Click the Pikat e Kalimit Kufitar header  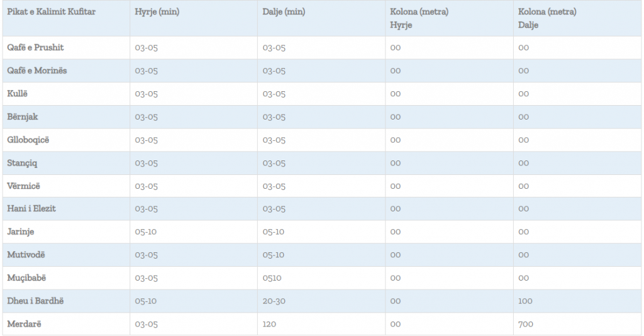[x=52, y=11]
